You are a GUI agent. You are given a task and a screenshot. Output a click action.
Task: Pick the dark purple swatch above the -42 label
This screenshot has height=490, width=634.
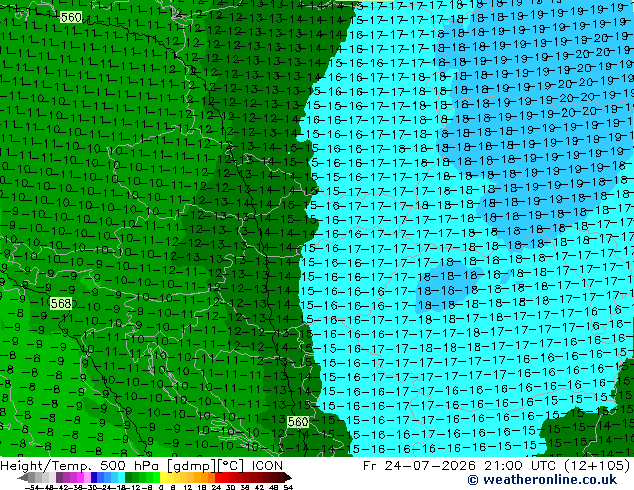click(59, 478)
